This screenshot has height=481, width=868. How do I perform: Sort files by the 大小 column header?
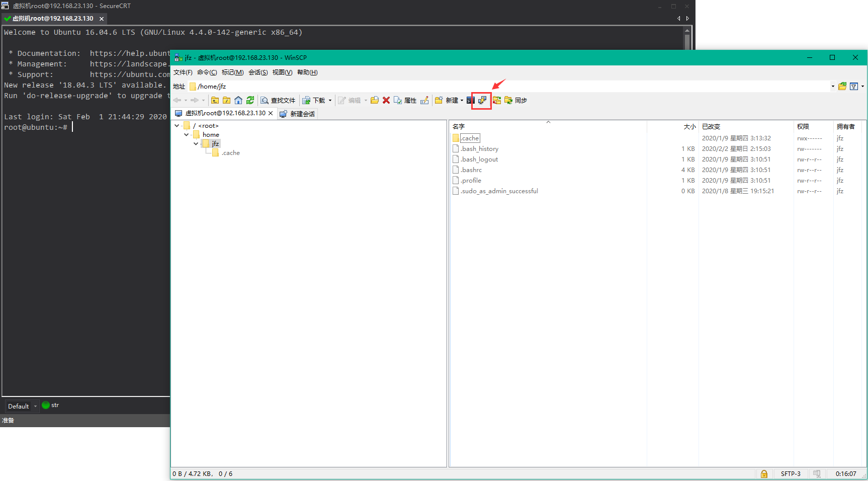point(689,127)
